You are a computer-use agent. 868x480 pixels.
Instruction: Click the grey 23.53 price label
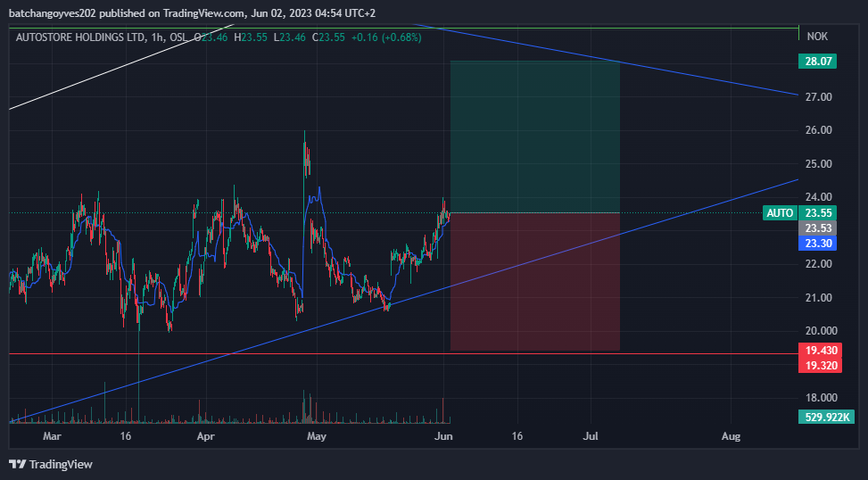(818, 228)
